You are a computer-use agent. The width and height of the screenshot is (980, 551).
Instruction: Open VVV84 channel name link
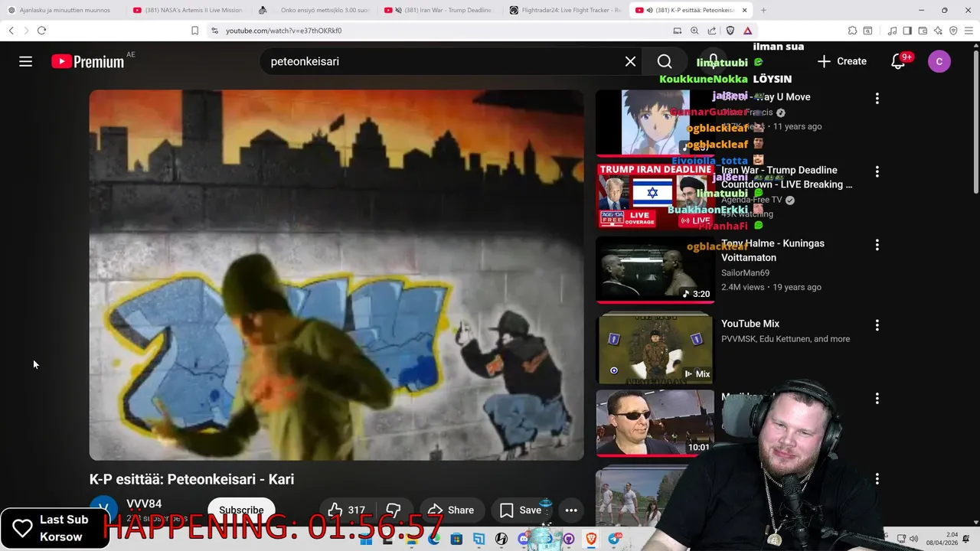pyautogui.click(x=144, y=504)
